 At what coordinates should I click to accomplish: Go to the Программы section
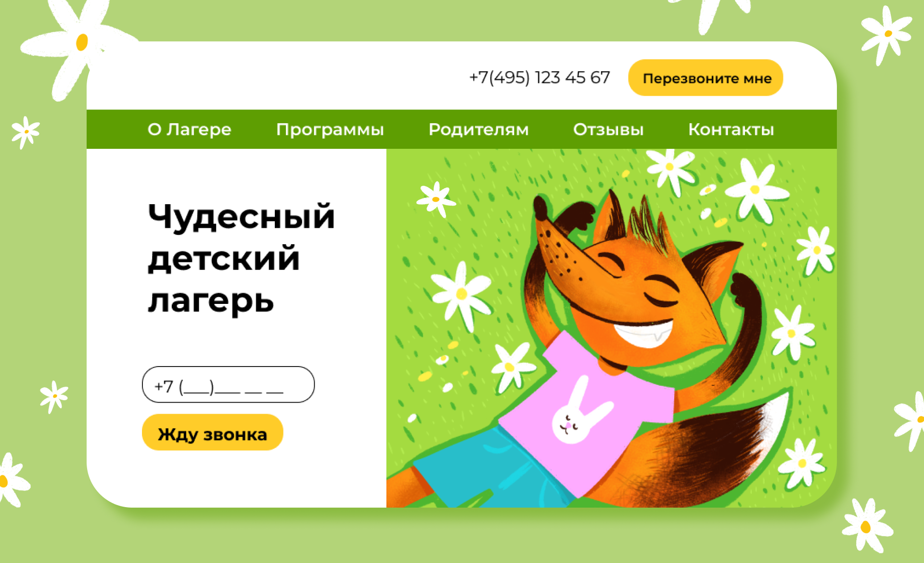pos(330,130)
